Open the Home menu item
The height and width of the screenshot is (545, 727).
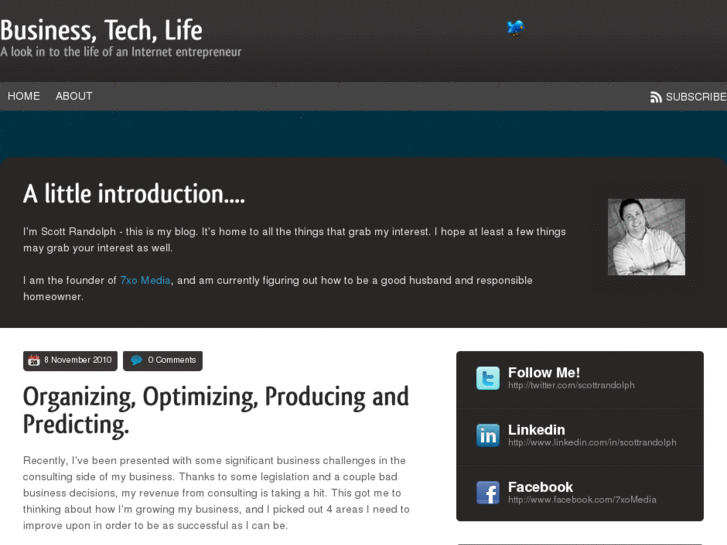pyautogui.click(x=24, y=96)
